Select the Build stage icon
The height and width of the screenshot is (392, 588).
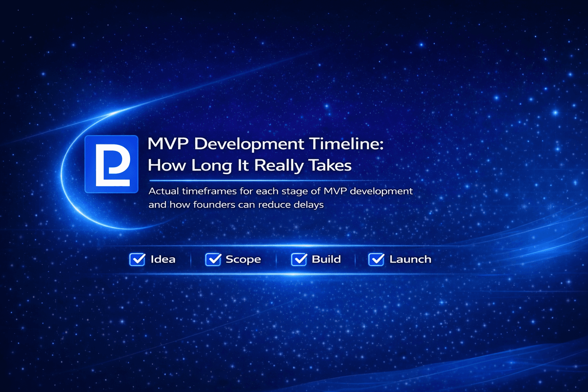[299, 259]
